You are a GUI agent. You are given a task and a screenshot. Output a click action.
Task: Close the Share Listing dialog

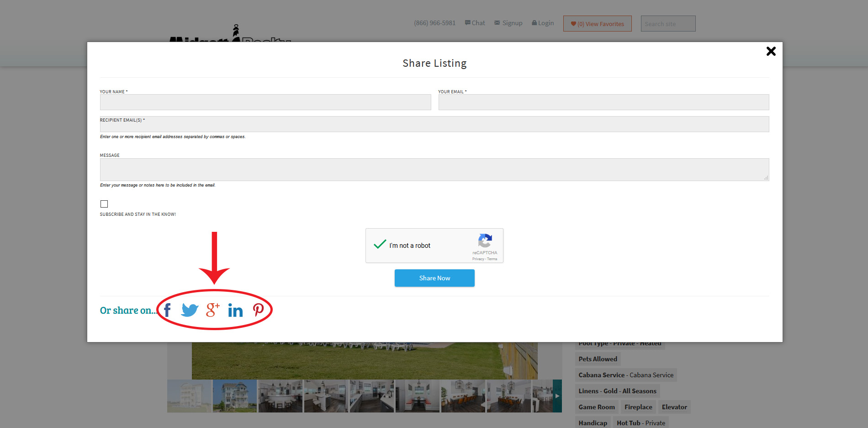771,51
